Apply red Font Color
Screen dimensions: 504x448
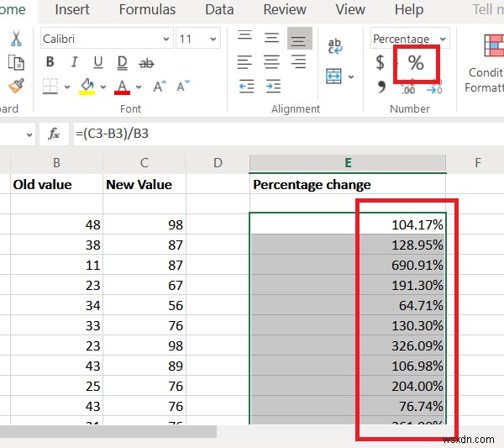tap(122, 87)
